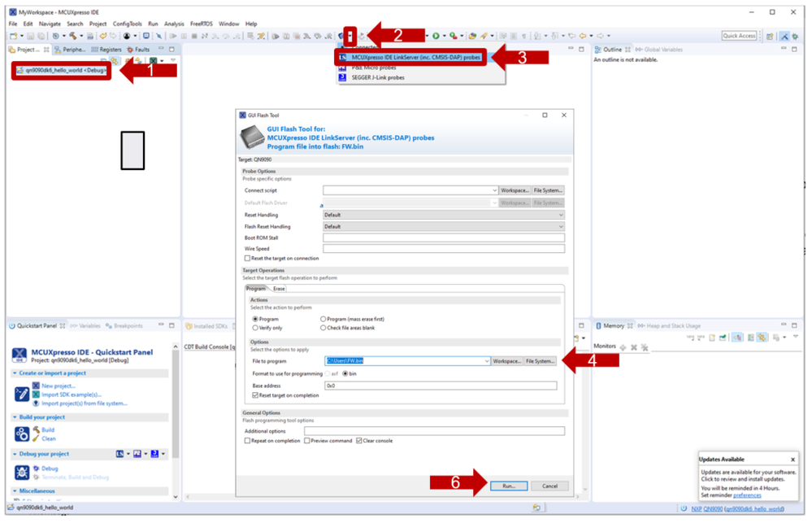The width and height of the screenshot is (812, 523).
Task: Switch to the Faults tab
Action: pos(139,50)
